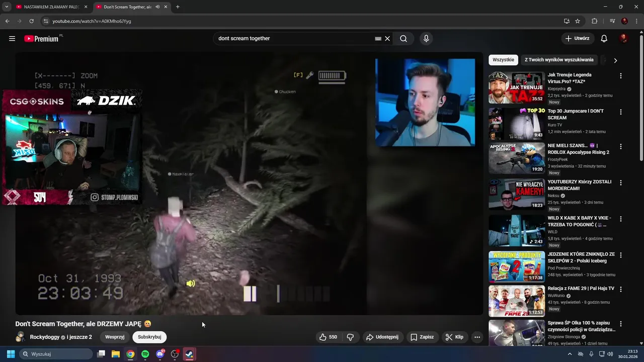The height and width of the screenshot is (362, 644).
Task: Open Jak Trenuje Legenda TAZ thumbnail
Action: click(x=517, y=87)
